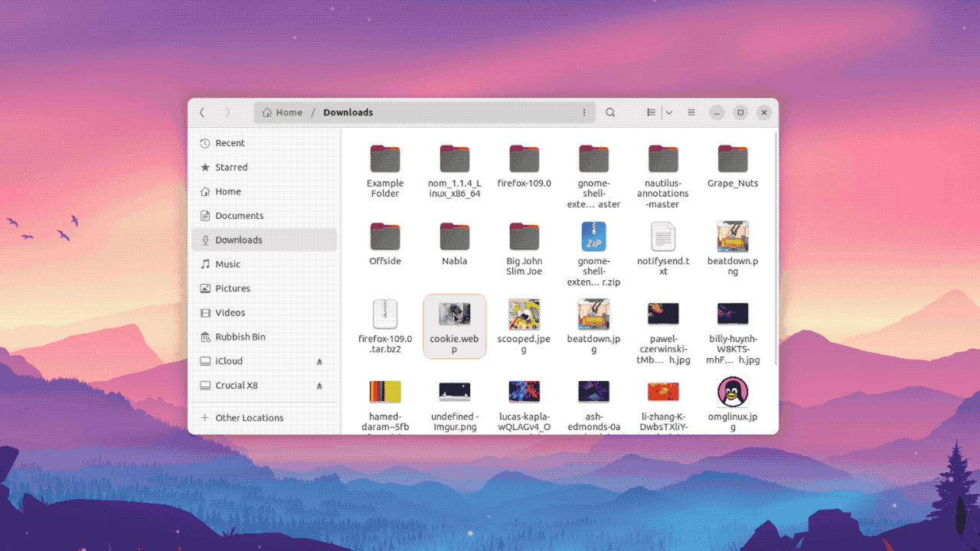Open the Pictures folder in sidebar
The image size is (980, 551).
click(233, 288)
